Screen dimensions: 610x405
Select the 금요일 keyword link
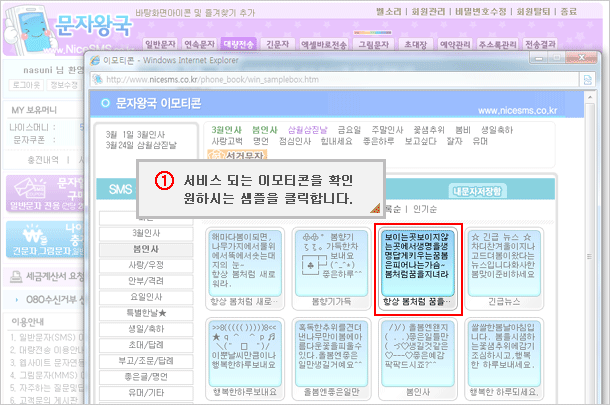[349, 130]
